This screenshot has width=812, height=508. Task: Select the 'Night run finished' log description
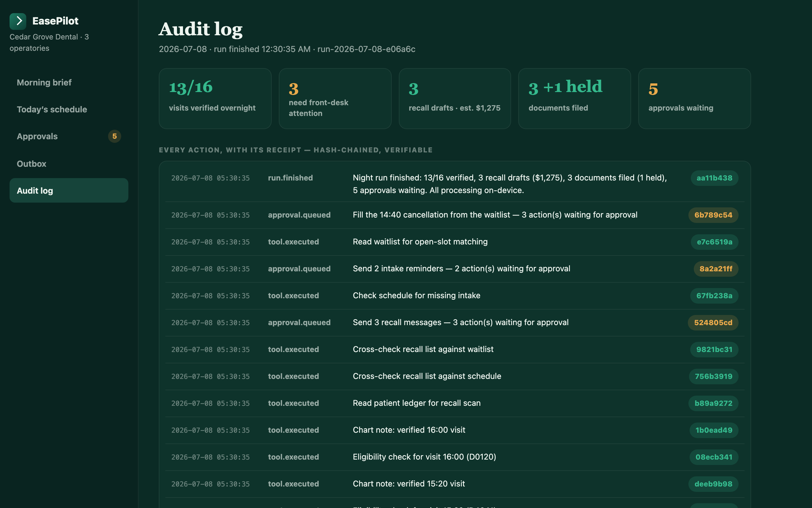point(510,184)
